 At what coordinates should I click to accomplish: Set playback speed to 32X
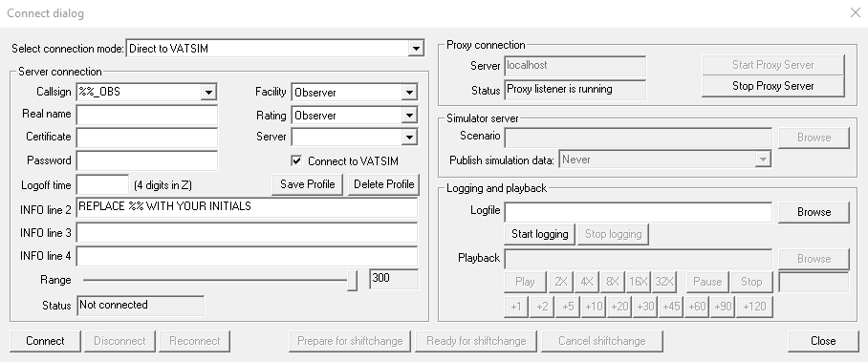pos(663,282)
